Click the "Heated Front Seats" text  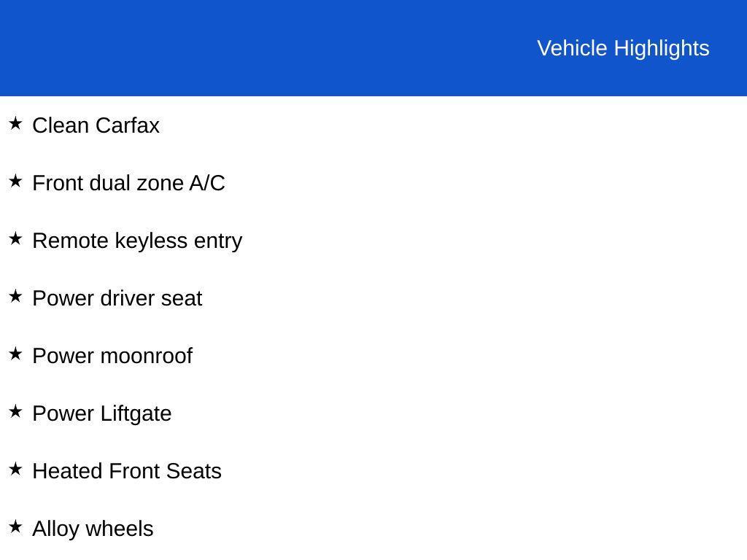127,471
